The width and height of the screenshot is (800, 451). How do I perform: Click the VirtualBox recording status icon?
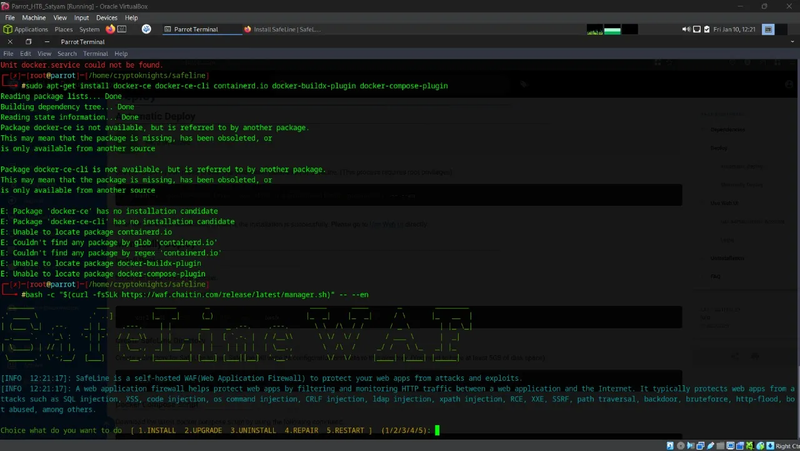pyautogui.click(x=740, y=446)
